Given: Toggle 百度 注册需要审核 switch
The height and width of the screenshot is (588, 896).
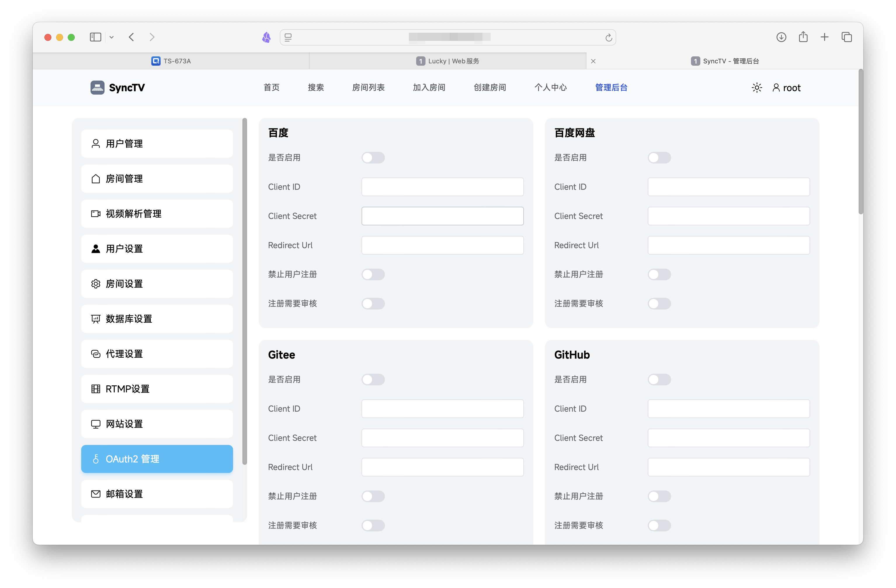Looking at the screenshot, I should [373, 303].
